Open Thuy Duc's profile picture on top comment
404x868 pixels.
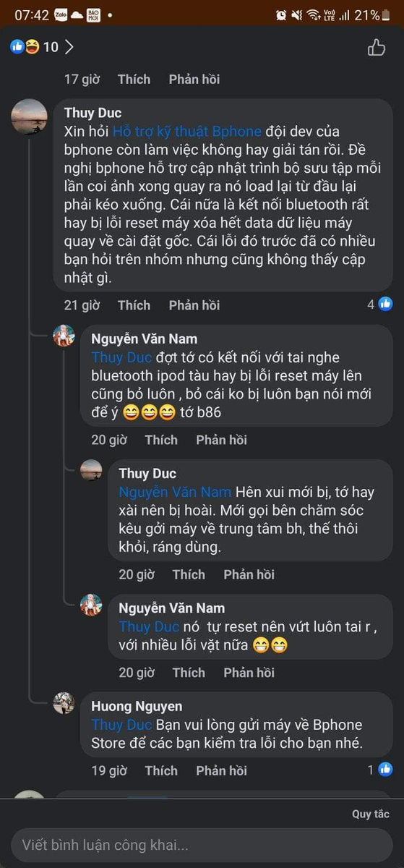pyautogui.click(x=30, y=116)
